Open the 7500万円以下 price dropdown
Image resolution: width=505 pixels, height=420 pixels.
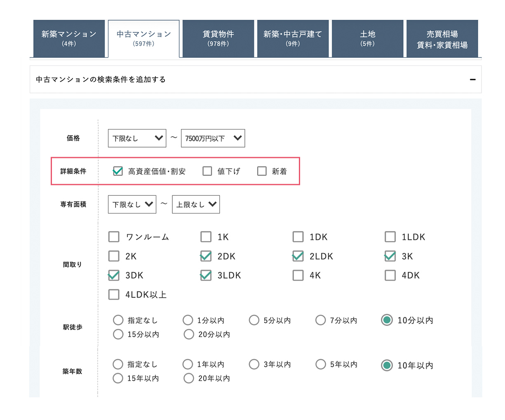[213, 138]
